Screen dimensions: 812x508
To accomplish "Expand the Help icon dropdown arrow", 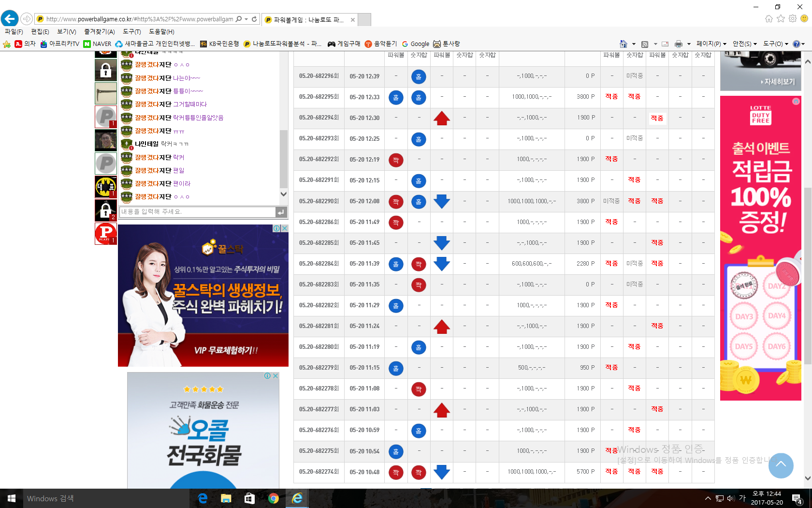I will coord(803,44).
